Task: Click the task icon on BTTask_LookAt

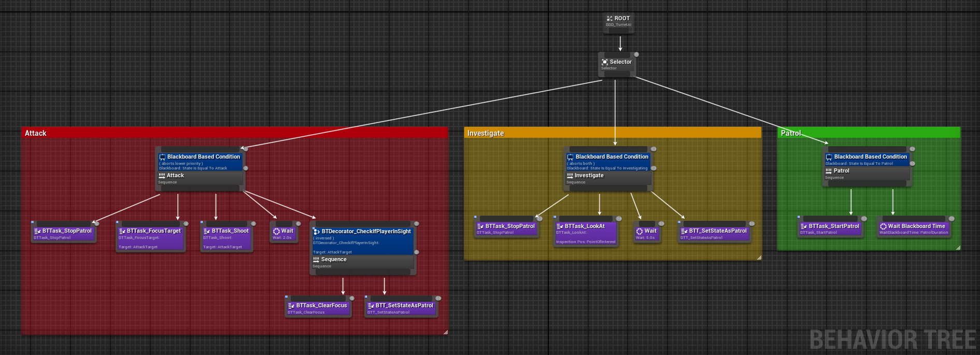Action: coord(560,226)
